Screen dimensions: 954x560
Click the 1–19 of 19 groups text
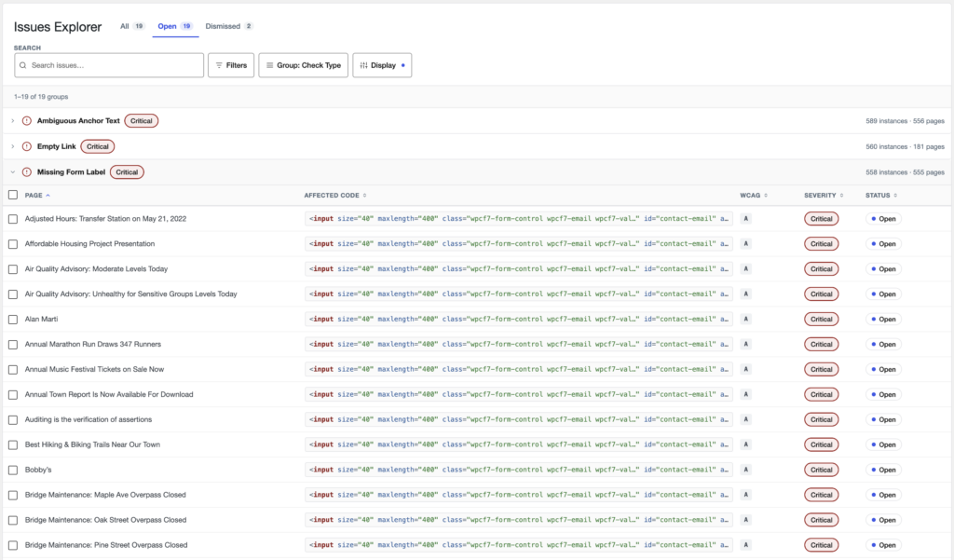pyautogui.click(x=41, y=97)
